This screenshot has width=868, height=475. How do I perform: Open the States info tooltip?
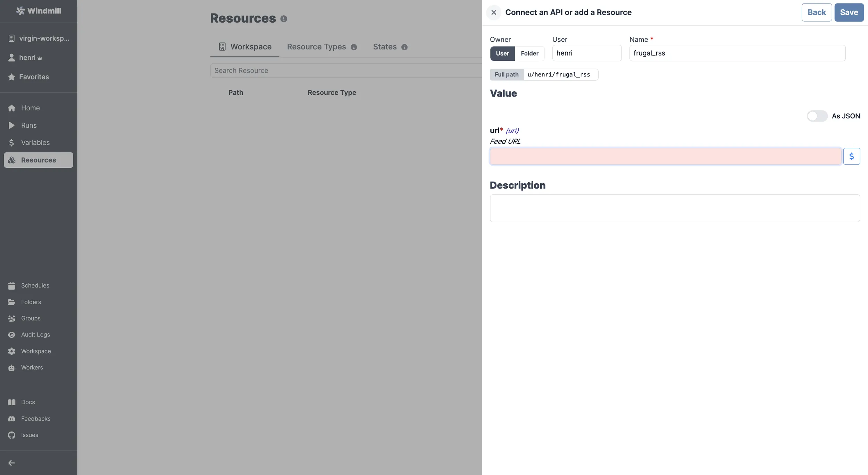click(404, 47)
